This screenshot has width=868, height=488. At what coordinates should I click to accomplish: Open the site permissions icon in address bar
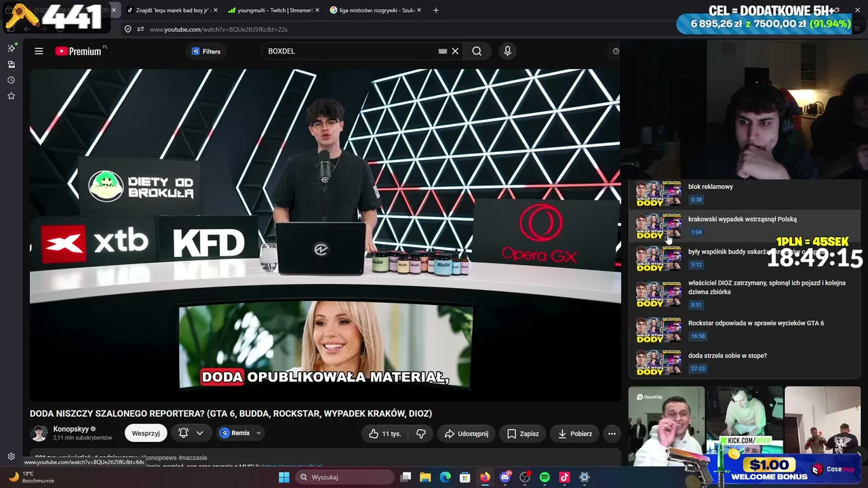point(140,29)
